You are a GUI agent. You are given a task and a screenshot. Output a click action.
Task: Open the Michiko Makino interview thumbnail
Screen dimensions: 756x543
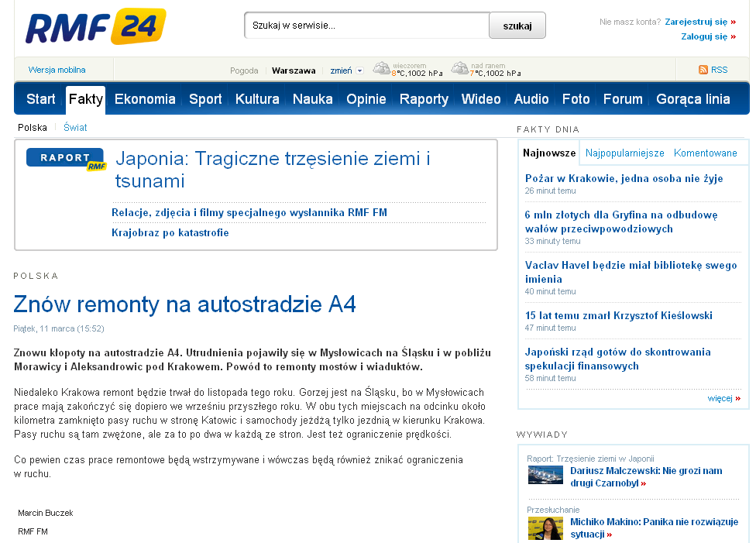545,528
